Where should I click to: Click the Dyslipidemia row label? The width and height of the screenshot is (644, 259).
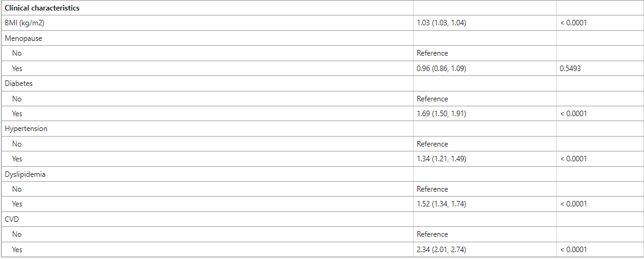[25, 174]
